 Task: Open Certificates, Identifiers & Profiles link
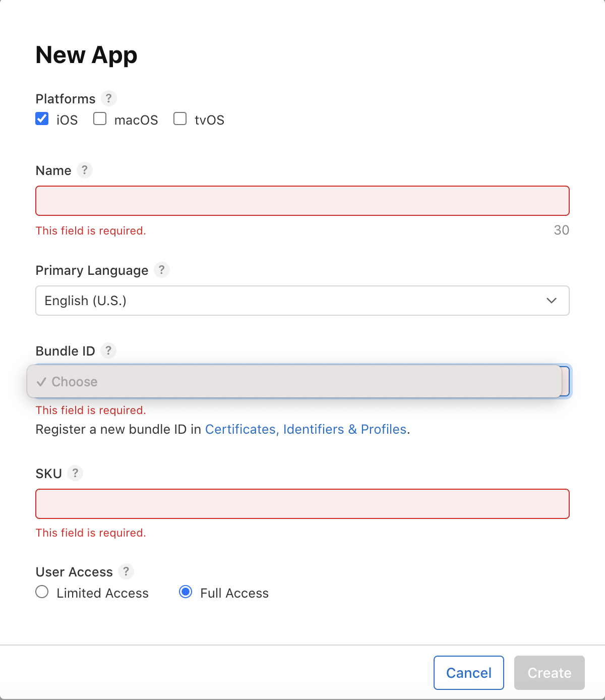click(306, 429)
